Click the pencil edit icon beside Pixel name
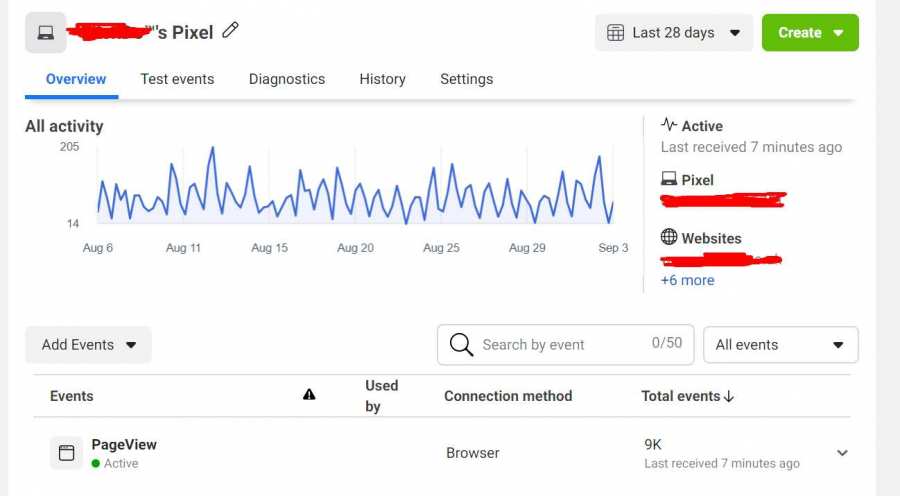This screenshot has height=496, width=900. [x=231, y=31]
